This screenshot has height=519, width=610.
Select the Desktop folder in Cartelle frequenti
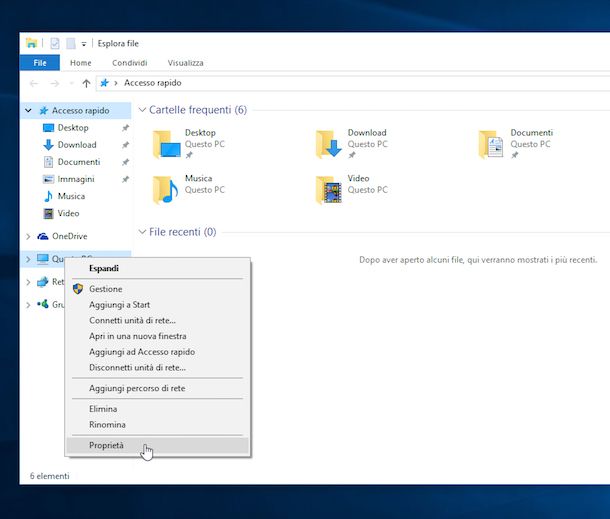point(189,144)
